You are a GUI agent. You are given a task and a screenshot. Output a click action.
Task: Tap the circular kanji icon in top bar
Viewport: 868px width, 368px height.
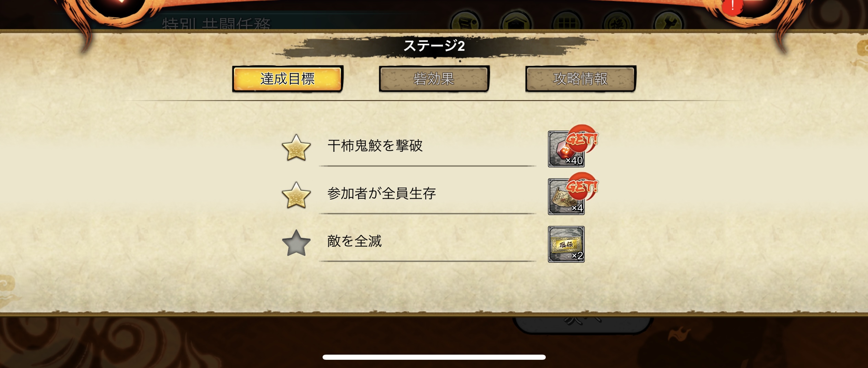[x=618, y=22]
